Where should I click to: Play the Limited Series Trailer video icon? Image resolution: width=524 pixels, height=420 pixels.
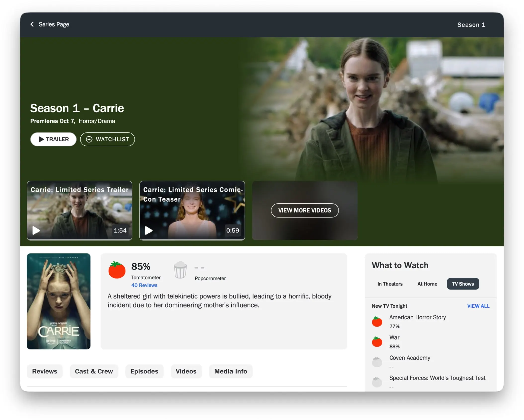click(36, 231)
